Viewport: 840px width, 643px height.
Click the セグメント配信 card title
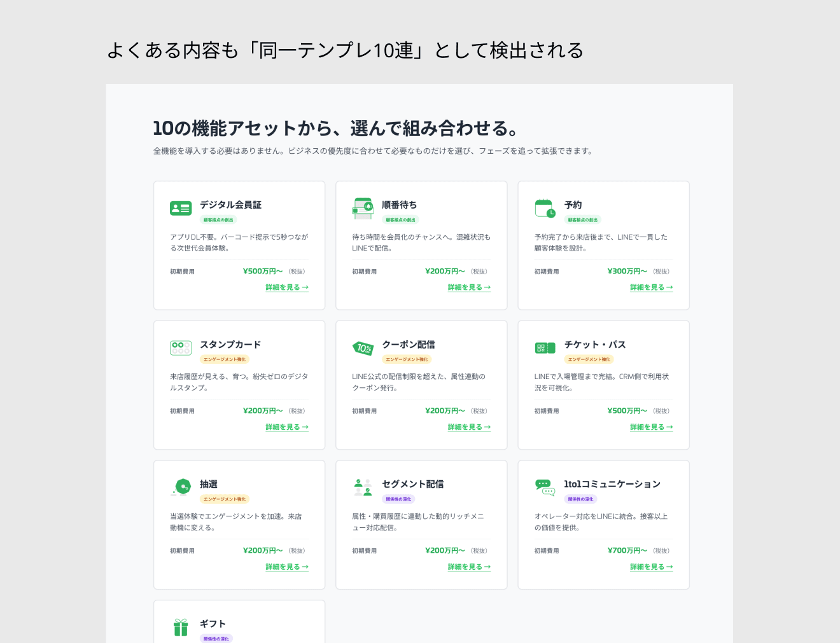413,484
